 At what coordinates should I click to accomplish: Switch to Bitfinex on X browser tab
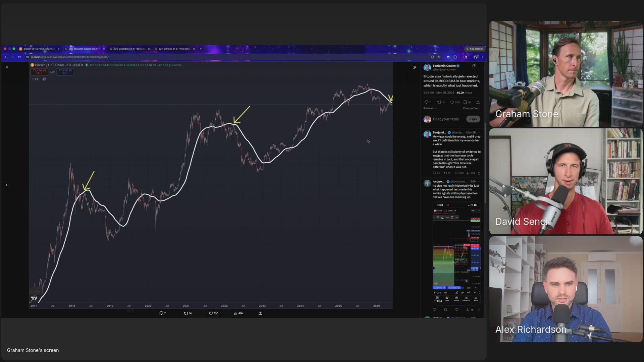pyautogui.click(x=175, y=49)
